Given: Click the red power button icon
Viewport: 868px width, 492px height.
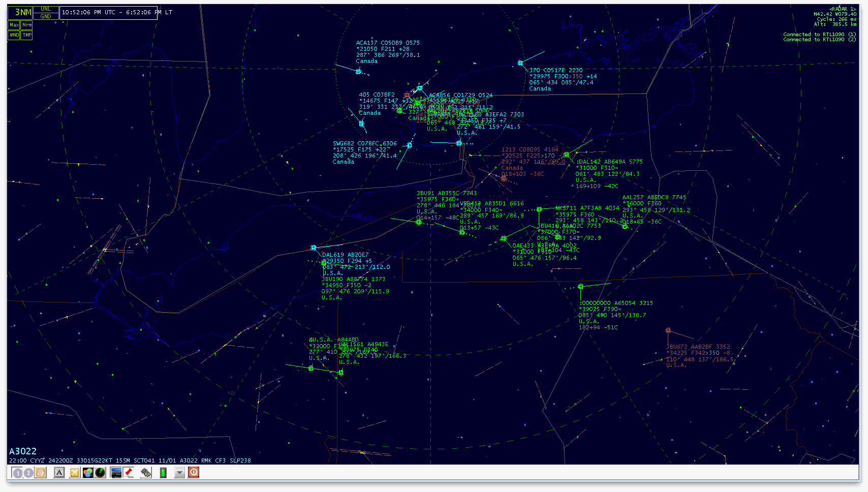Looking at the screenshot, I should click(x=194, y=472).
